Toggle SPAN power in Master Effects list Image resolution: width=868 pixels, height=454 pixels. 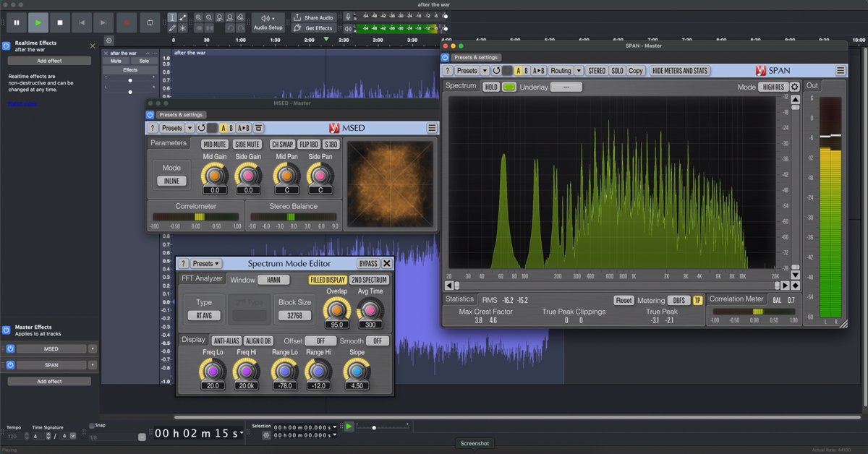(10, 365)
